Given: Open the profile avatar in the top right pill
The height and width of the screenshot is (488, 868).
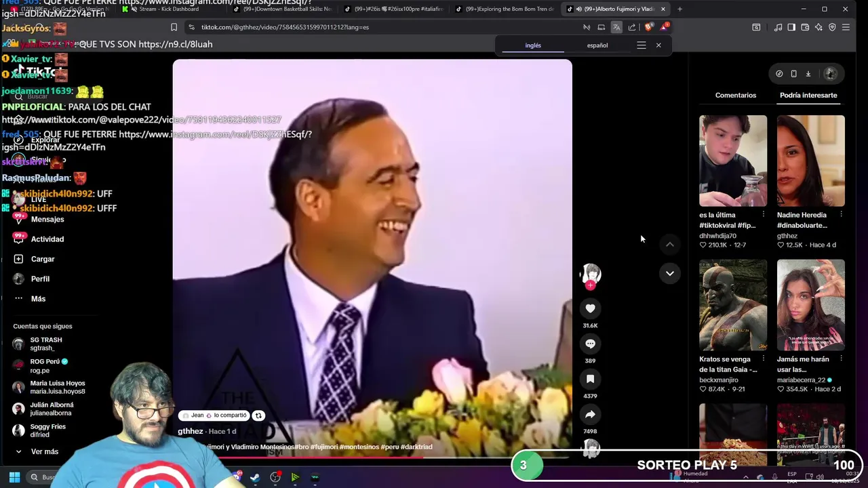Looking at the screenshot, I should pos(831,74).
